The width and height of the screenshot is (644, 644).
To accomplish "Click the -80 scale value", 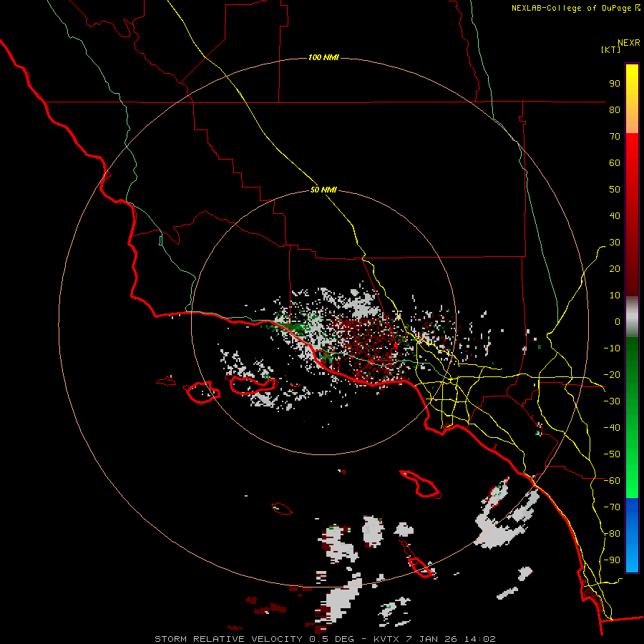I will [x=612, y=534].
